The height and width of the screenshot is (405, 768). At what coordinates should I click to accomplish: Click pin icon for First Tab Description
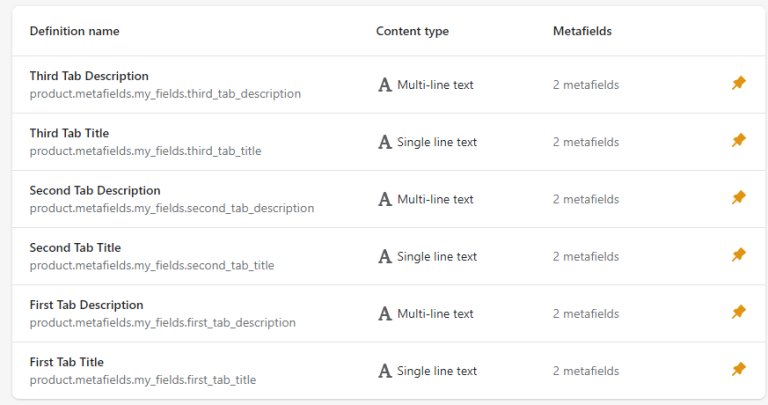pos(739,312)
